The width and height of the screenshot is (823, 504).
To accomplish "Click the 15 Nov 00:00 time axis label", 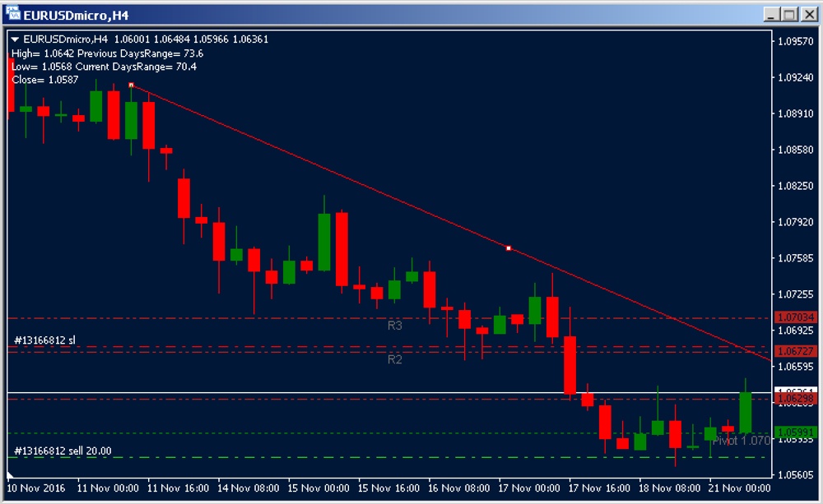I will (x=318, y=488).
